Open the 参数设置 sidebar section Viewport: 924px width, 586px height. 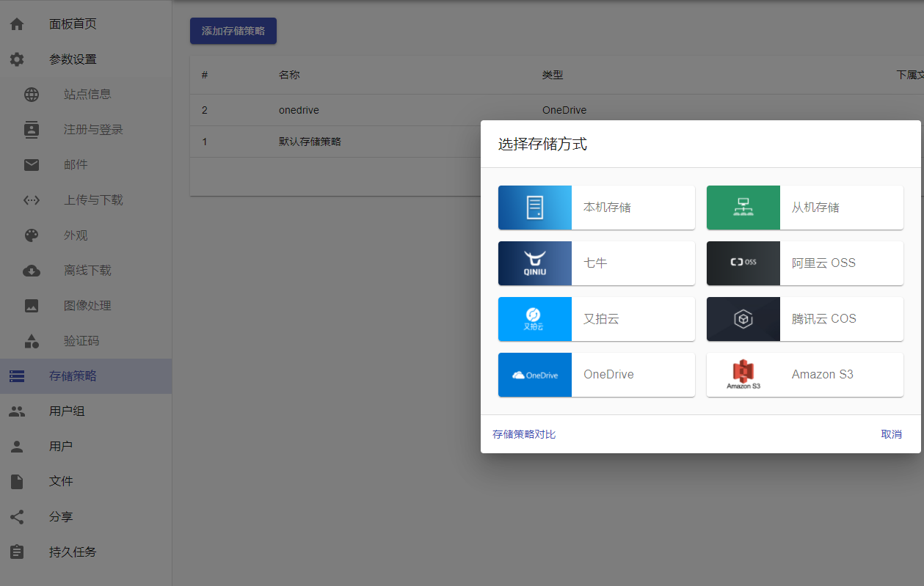point(86,59)
